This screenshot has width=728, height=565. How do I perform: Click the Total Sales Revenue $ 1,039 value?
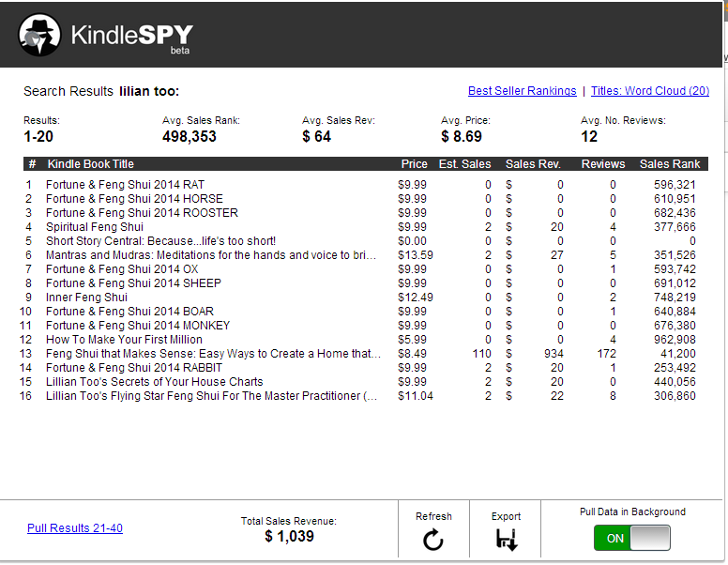(289, 536)
